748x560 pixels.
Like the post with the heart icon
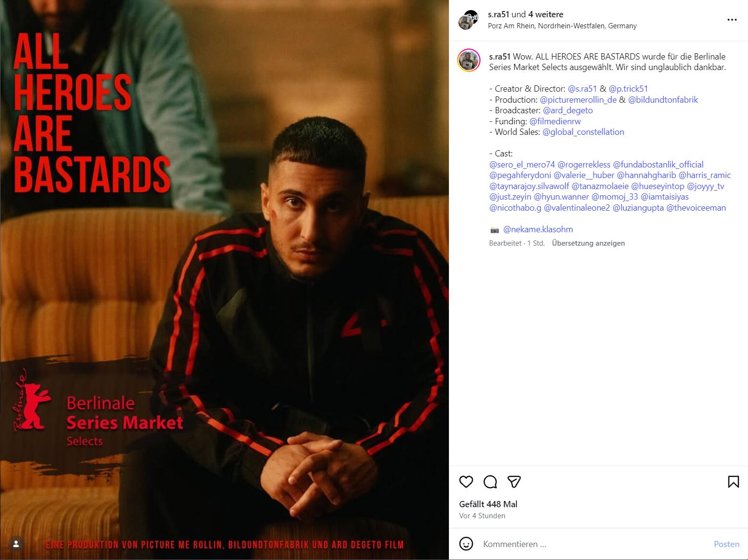[x=466, y=481]
